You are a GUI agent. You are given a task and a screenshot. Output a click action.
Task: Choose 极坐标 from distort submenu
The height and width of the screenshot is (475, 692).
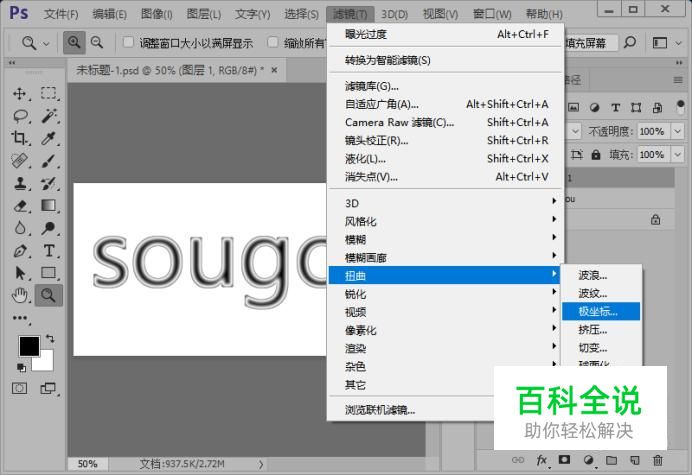click(601, 311)
